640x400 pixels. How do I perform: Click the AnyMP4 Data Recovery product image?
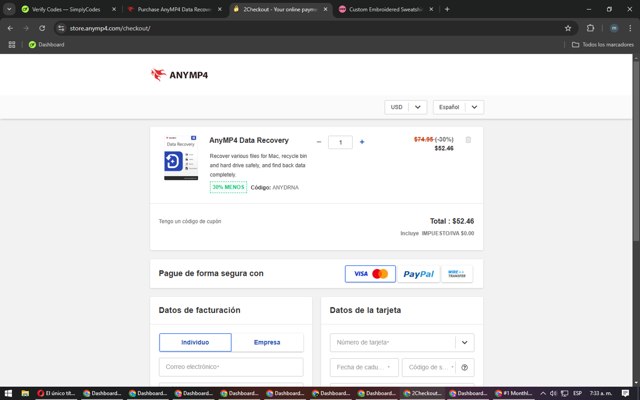pos(181,158)
